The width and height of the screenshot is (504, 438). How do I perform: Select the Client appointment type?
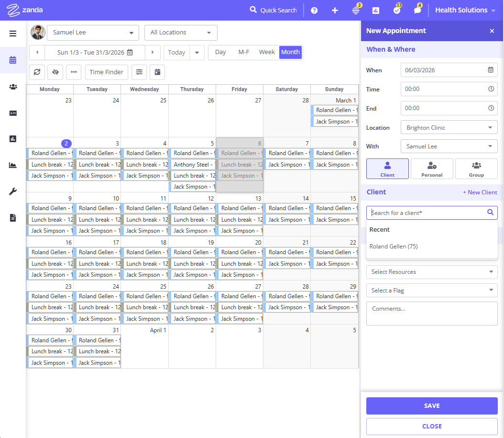pyautogui.click(x=387, y=169)
